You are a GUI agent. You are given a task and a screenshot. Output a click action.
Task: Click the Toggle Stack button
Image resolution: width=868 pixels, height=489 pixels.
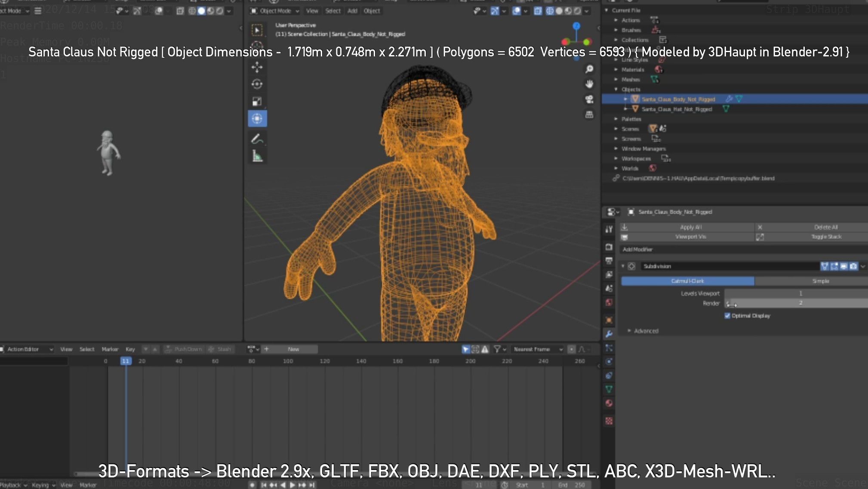point(811,237)
